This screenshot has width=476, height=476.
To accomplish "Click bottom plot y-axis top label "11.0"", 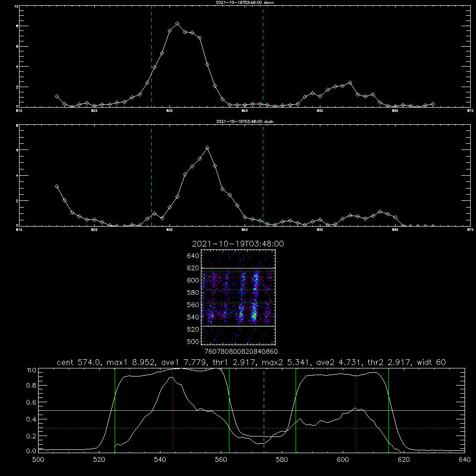I will [31, 370].
